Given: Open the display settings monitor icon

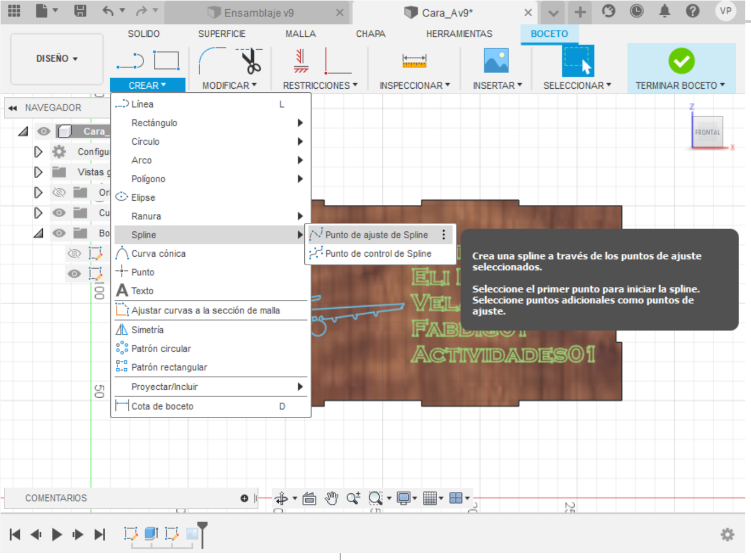Looking at the screenshot, I should coord(403,498).
